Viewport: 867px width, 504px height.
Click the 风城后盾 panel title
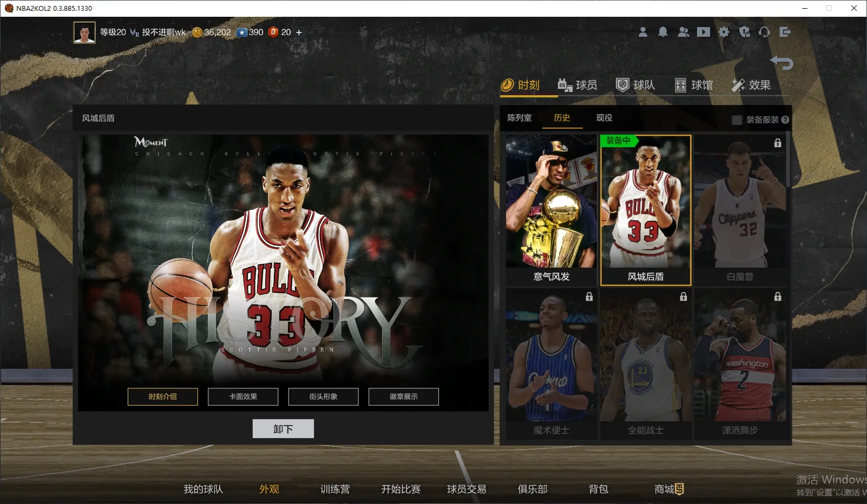pyautogui.click(x=98, y=118)
